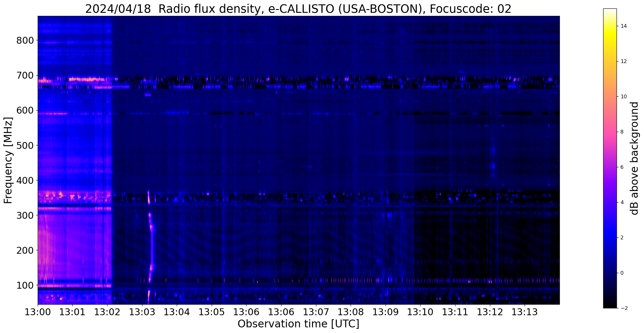Viewport: 644px width, 333px height.
Task: Click the 800 frequency tick label
Action: pos(25,40)
